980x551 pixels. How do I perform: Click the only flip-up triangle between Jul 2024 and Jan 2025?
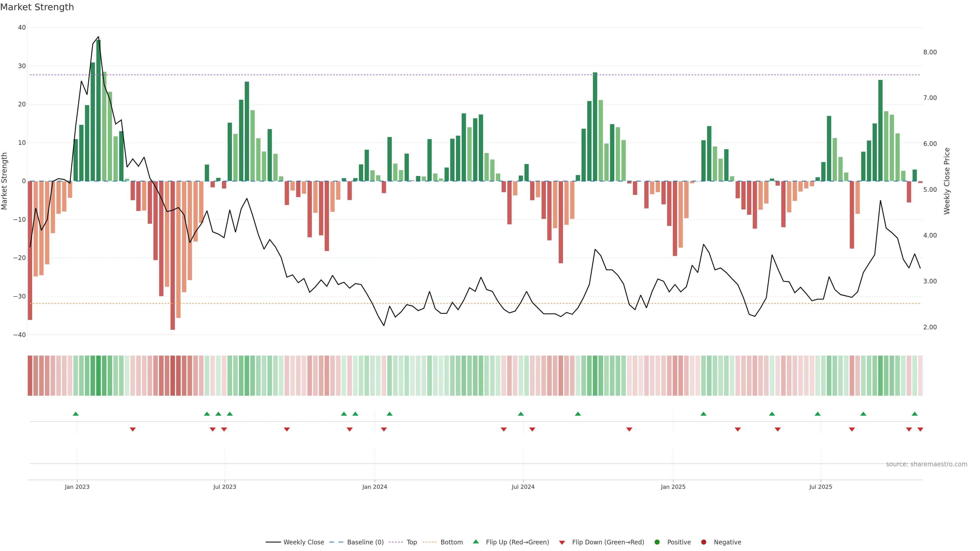[x=578, y=414]
